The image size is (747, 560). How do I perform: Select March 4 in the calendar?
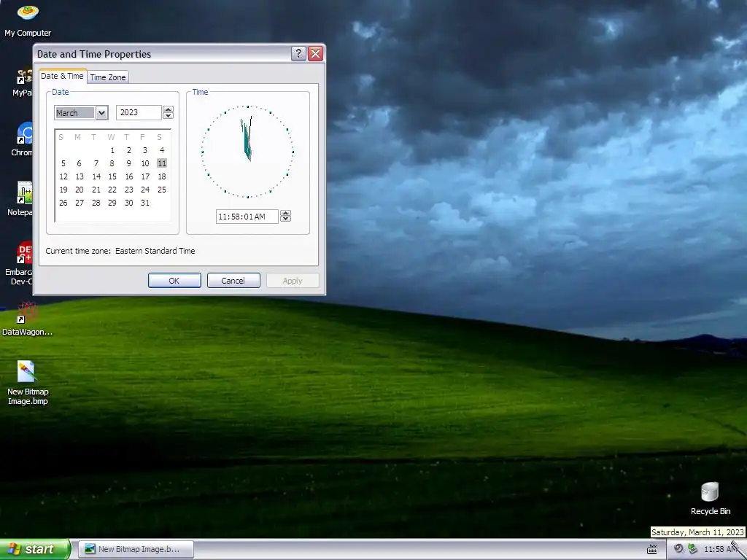(x=162, y=150)
